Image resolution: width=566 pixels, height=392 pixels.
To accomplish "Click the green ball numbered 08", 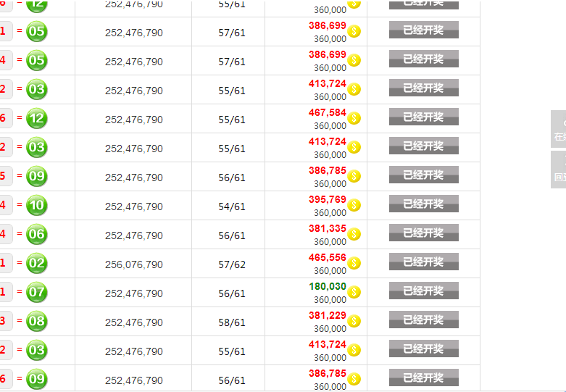I will pyautogui.click(x=36, y=321).
